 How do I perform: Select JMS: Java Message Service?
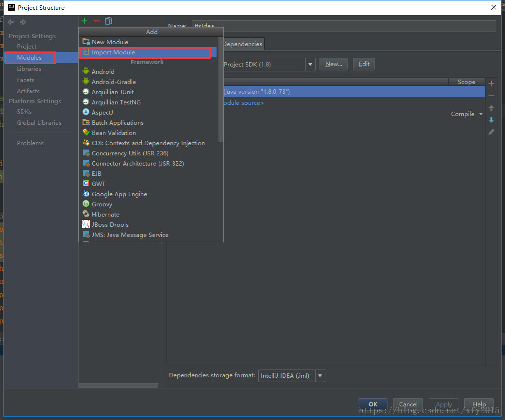pos(148,235)
